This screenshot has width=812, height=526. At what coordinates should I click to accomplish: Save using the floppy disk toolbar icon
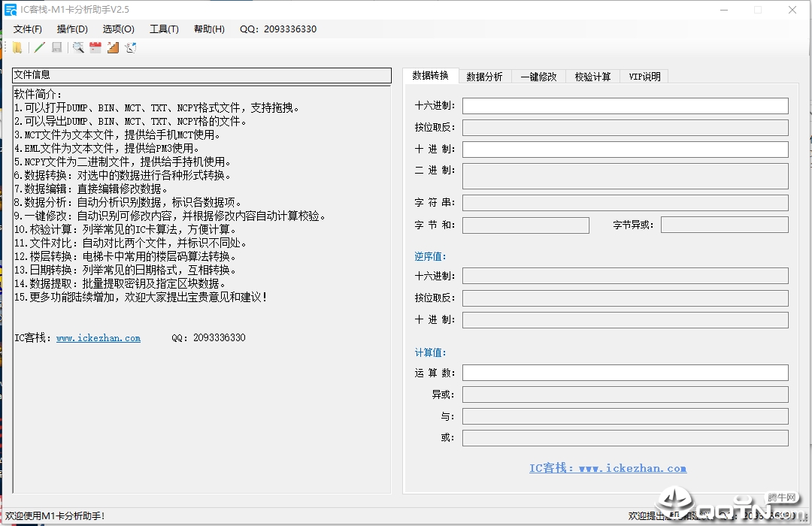tap(56, 47)
